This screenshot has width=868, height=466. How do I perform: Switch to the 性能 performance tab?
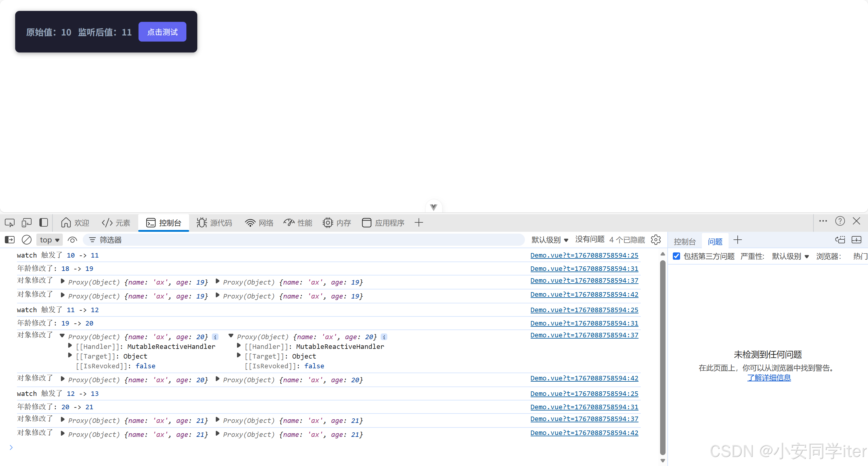coord(298,223)
